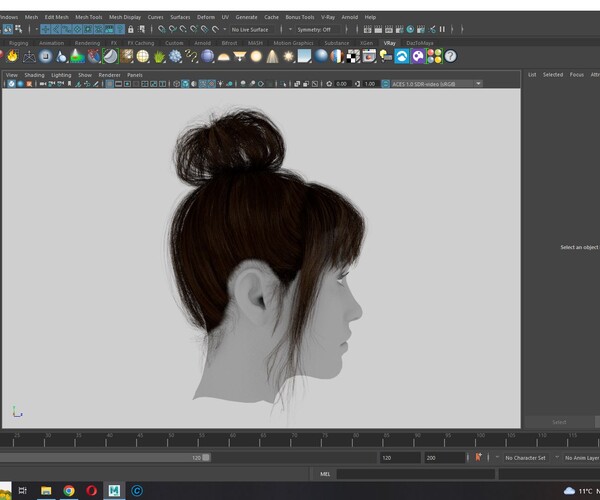Toggle smooth shade all cube icon
The image size is (600, 500).
coord(185,84)
